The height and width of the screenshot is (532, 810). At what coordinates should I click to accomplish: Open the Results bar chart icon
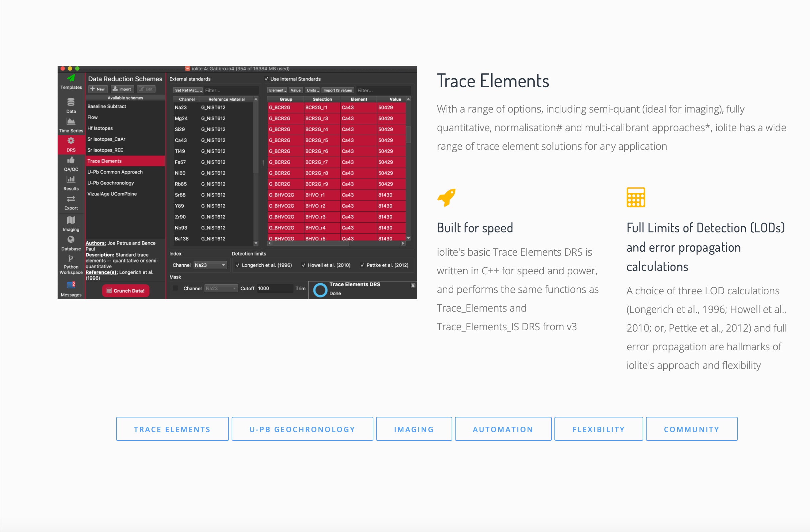pos(71,179)
